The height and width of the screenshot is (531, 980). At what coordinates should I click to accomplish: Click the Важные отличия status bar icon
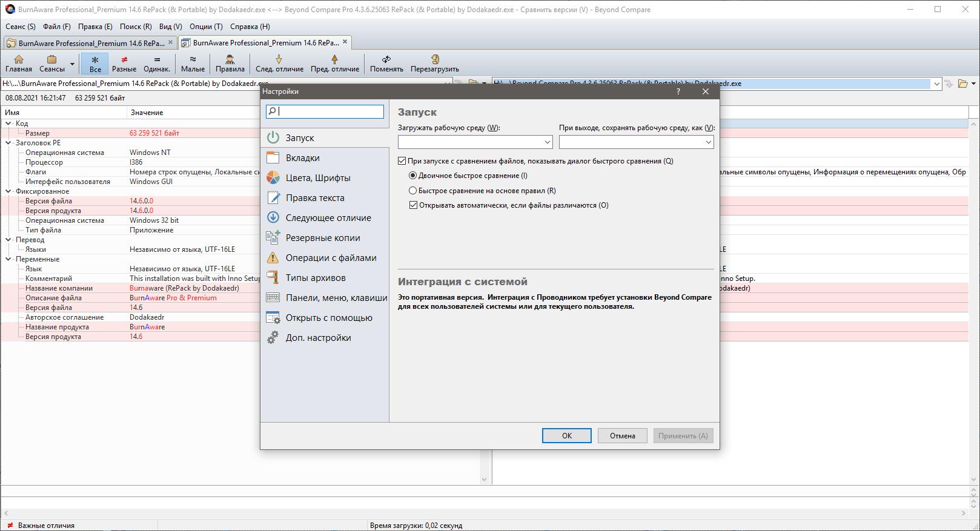(10, 526)
